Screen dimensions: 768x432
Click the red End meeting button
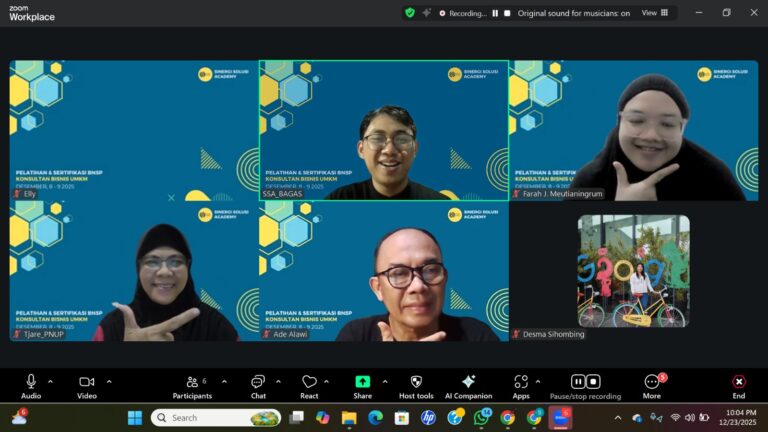coord(738,382)
